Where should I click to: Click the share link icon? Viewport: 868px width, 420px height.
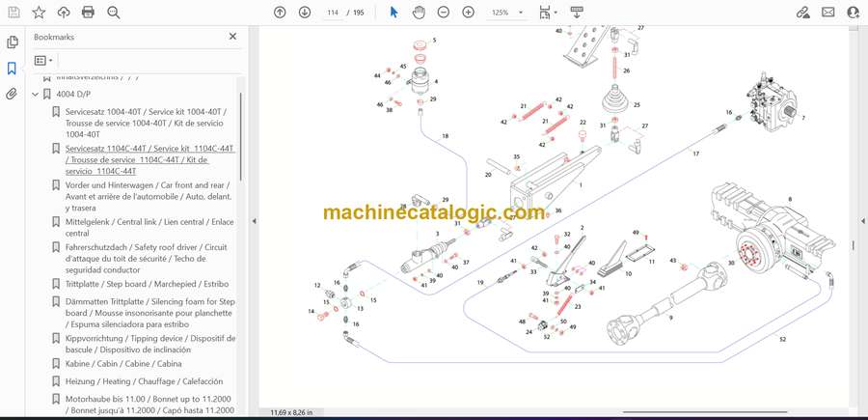[802, 13]
